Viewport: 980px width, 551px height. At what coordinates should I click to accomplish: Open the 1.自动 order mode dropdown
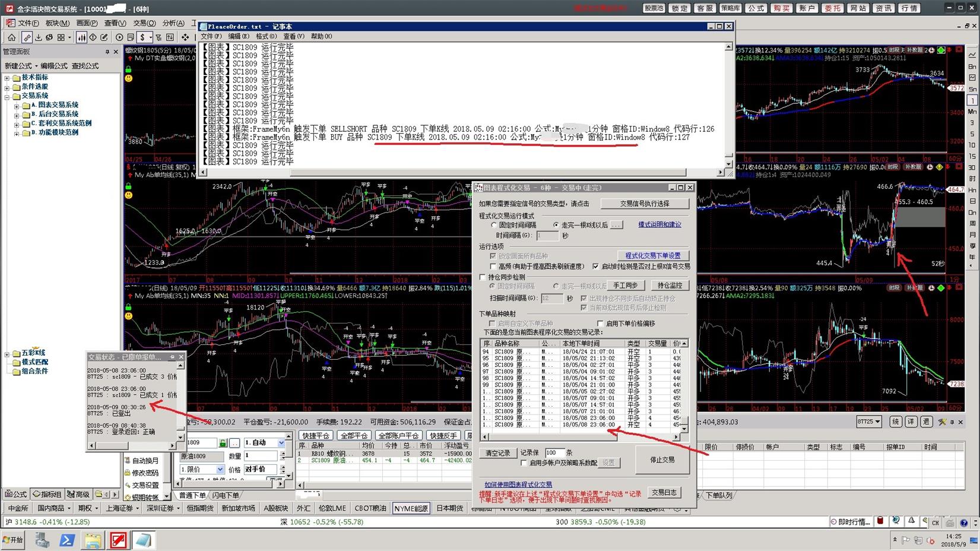[281, 443]
